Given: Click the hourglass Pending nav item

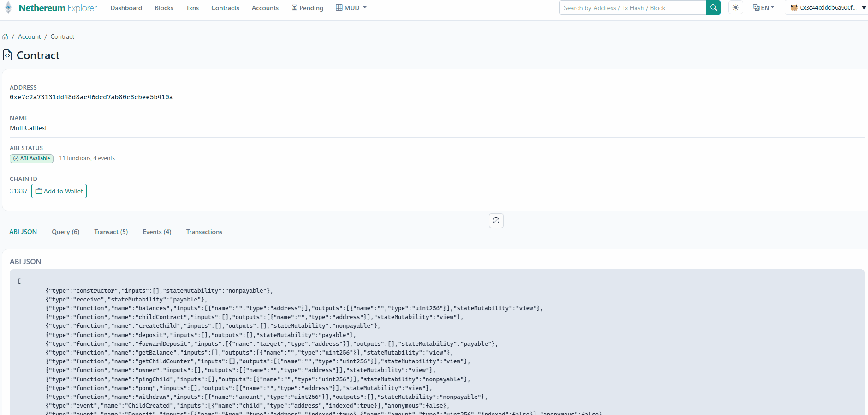Looking at the screenshot, I should click(x=307, y=8).
